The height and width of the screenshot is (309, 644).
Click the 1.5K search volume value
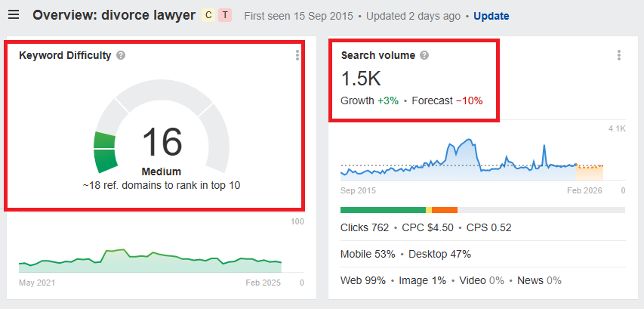point(361,79)
